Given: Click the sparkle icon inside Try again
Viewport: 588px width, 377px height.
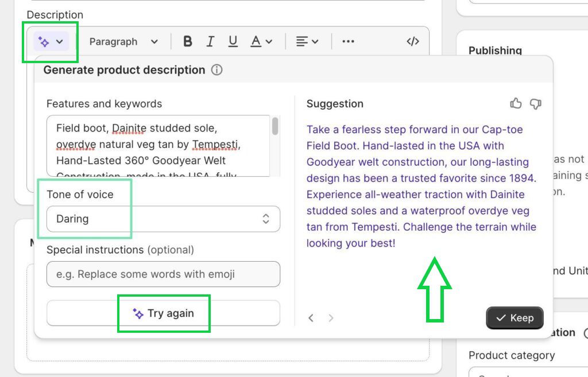Looking at the screenshot, I should [138, 313].
